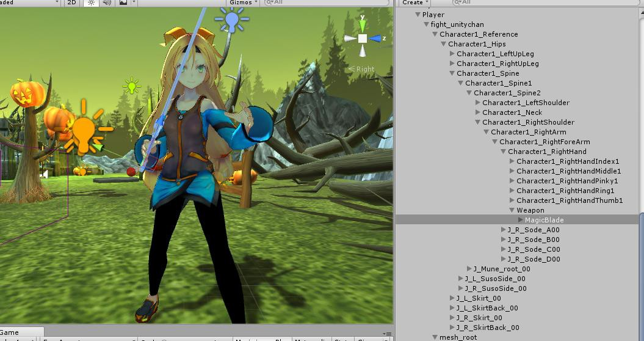This screenshot has width=644, height=341.
Task: Collapse Character1_Reference node
Action: (435, 35)
